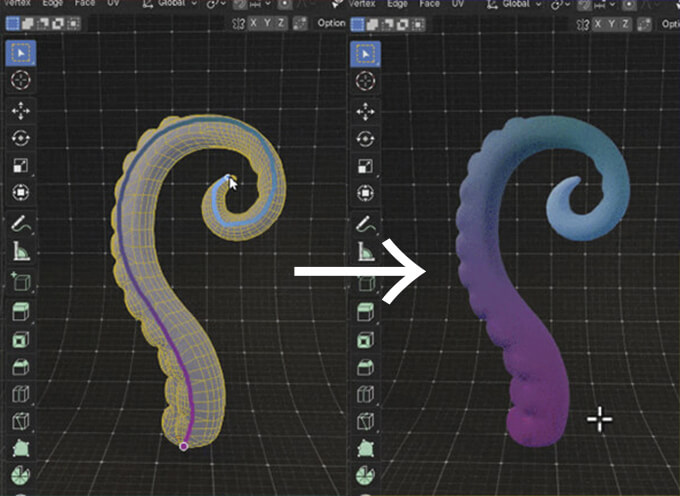This screenshot has height=496, width=680.
Task: Choose the Move tool in left toolbar
Action: 19,112
